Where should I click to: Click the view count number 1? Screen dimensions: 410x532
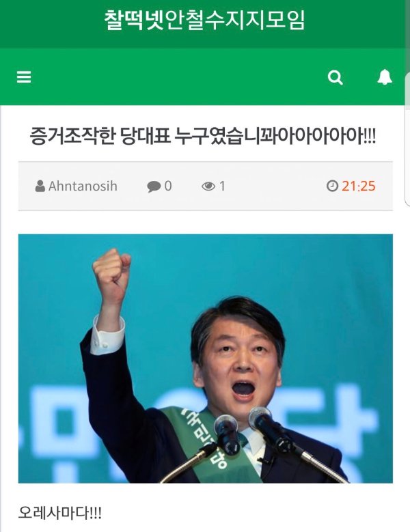(222, 186)
